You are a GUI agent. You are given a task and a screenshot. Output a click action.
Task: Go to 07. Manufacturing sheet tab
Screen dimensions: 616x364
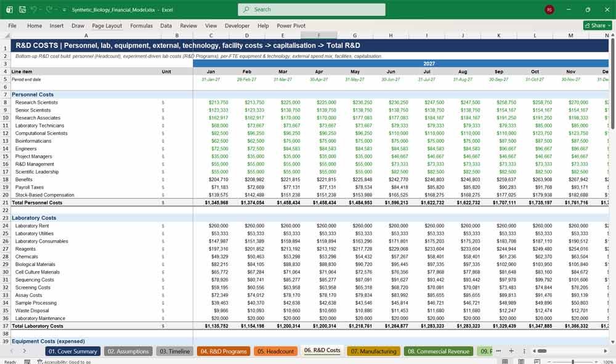point(374,351)
